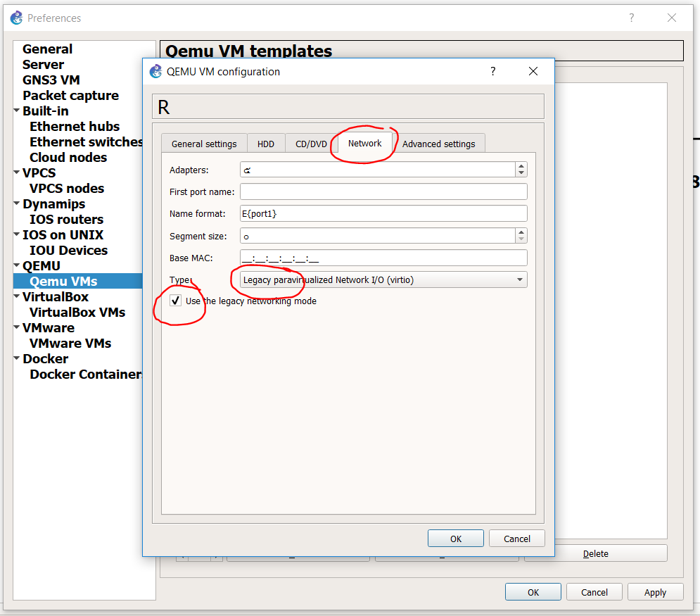
Task: Click the Segment size value field
Action: tap(378, 236)
